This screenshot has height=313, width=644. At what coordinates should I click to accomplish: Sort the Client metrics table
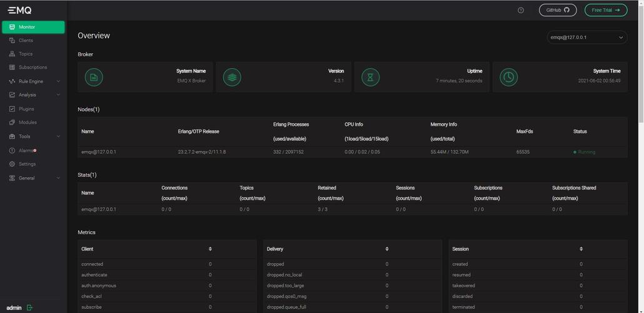(x=210, y=249)
